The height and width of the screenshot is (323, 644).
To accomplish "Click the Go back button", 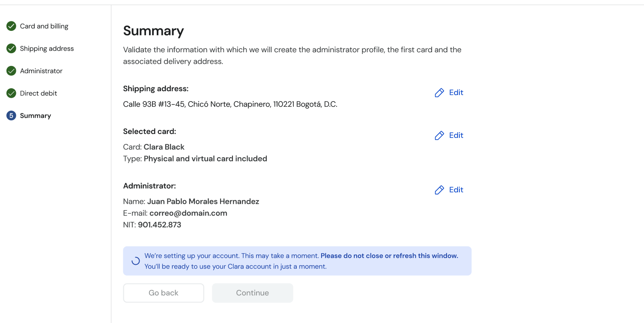I will 164,293.
